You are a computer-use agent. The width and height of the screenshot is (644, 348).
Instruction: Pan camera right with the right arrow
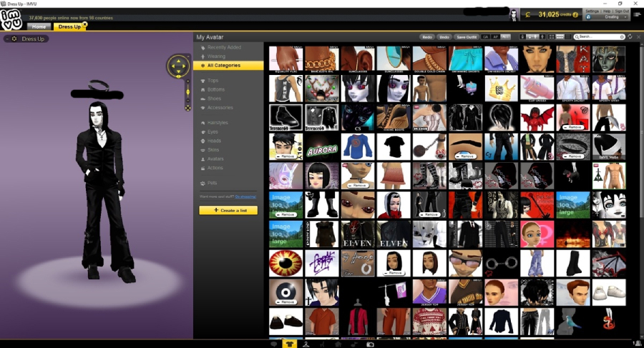184,66
